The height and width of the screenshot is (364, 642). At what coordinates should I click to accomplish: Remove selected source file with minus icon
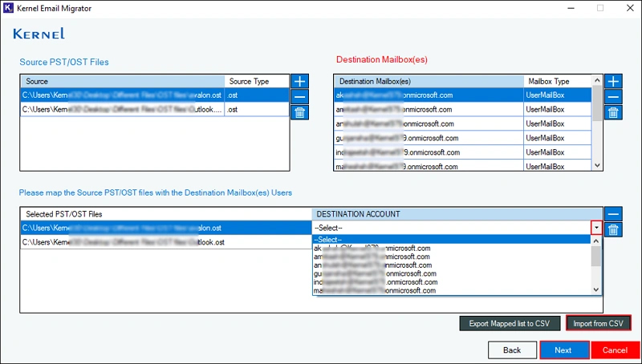tap(299, 97)
